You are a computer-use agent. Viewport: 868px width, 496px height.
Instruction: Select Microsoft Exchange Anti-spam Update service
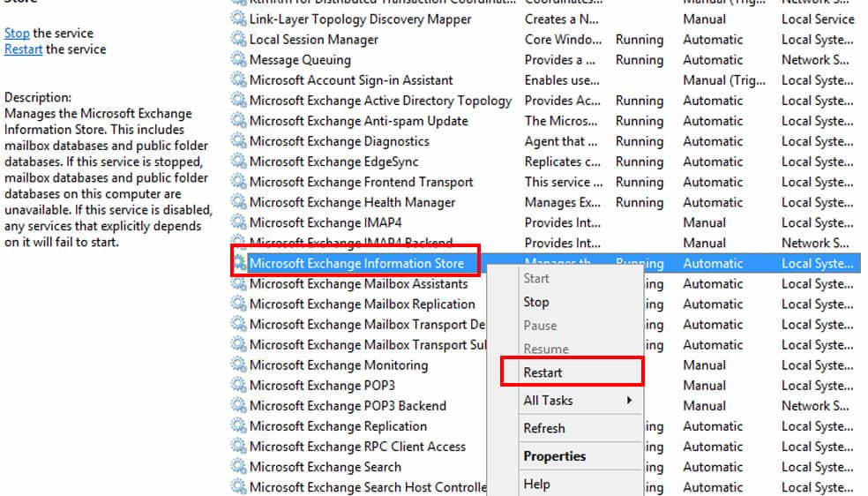point(359,121)
